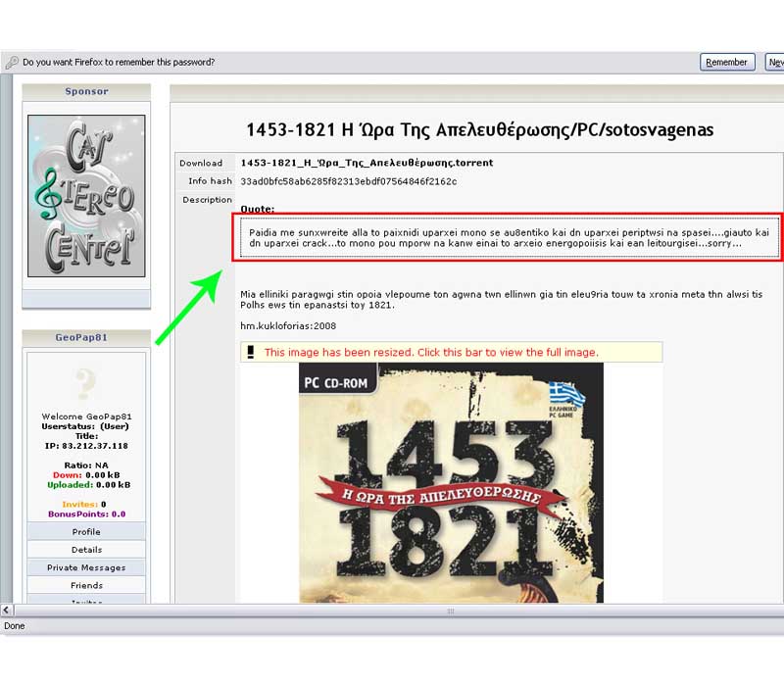Screen dimensions: 784x686
Task: Click the 'BonusPoints: 0.0' text
Action: tap(86, 514)
